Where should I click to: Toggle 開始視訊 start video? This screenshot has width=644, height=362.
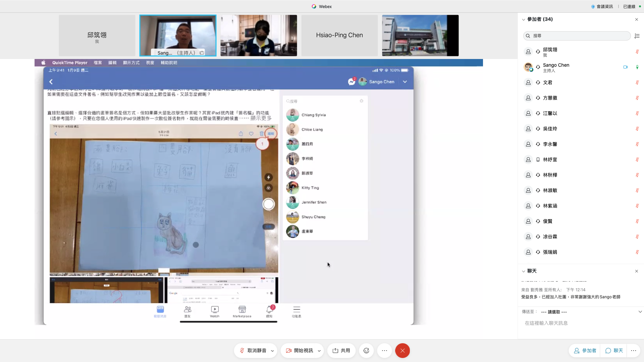coord(300,351)
